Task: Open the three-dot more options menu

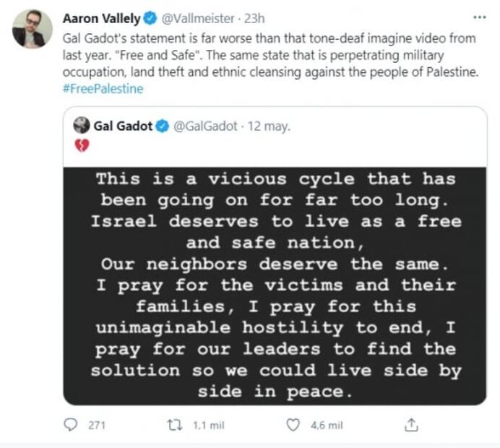Action: pos(478,17)
